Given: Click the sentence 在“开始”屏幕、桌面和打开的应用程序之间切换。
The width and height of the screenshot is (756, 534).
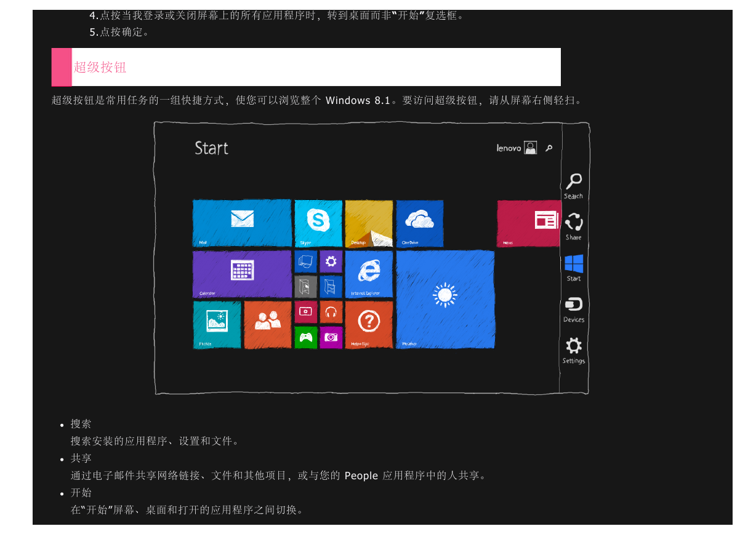Looking at the screenshot, I should coord(187,510).
